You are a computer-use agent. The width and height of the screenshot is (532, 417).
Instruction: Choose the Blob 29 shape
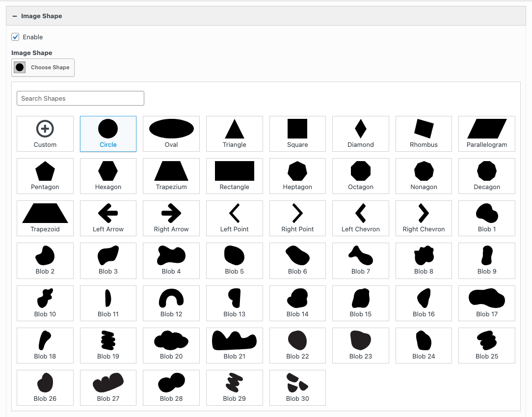pyautogui.click(x=235, y=388)
